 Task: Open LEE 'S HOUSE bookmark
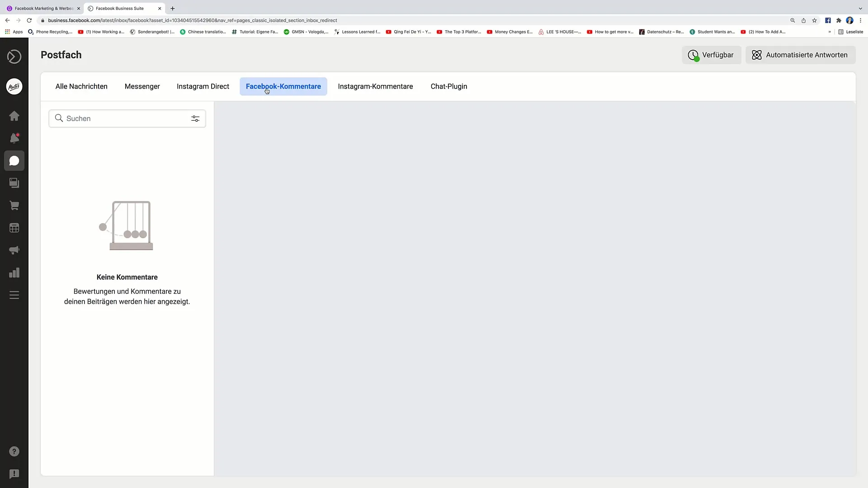click(x=560, y=32)
